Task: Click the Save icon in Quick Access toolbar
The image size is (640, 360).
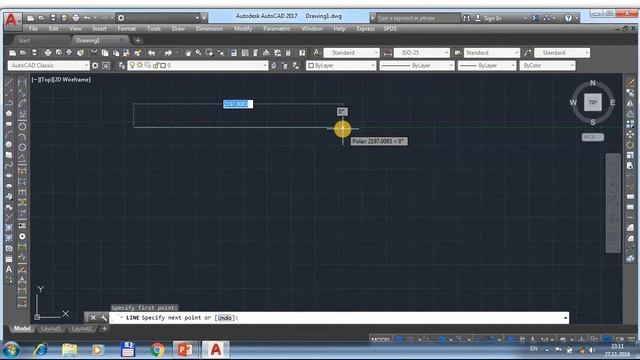Action: tap(53, 18)
